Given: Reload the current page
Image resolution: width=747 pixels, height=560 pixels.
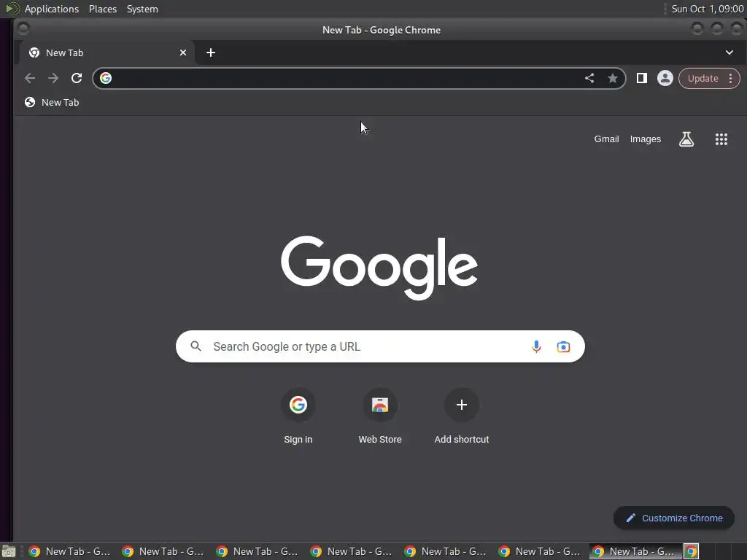Looking at the screenshot, I should pos(76,78).
